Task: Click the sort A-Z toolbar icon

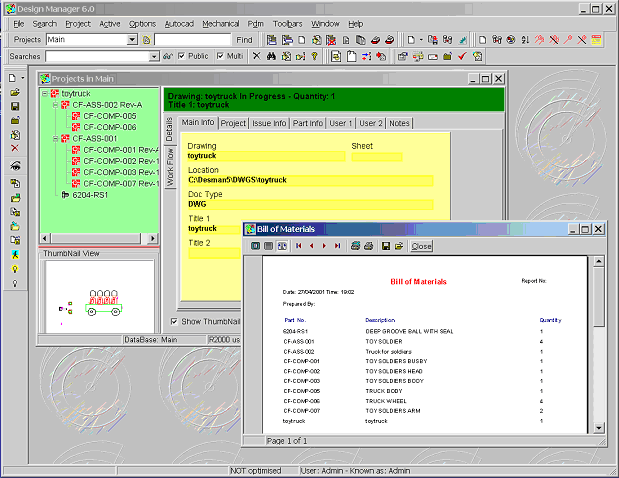Action: tap(525, 39)
